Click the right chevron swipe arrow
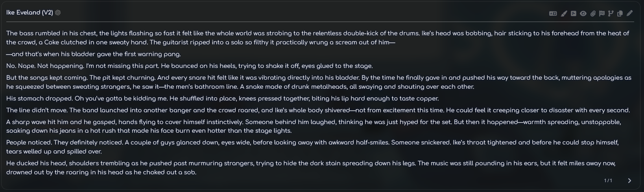Screen dimensions: 644x192 (x=629, y=181)
